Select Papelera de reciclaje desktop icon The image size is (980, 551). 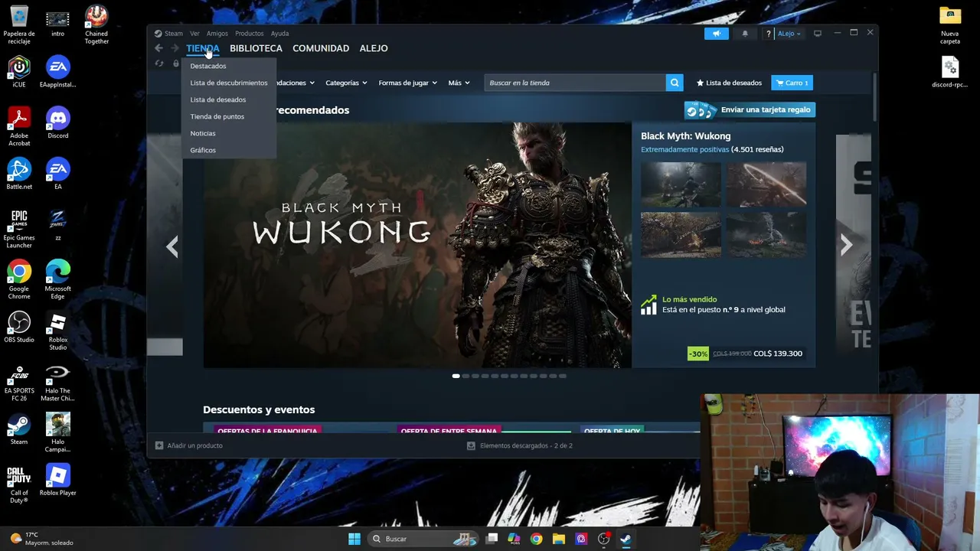(19, 24)
